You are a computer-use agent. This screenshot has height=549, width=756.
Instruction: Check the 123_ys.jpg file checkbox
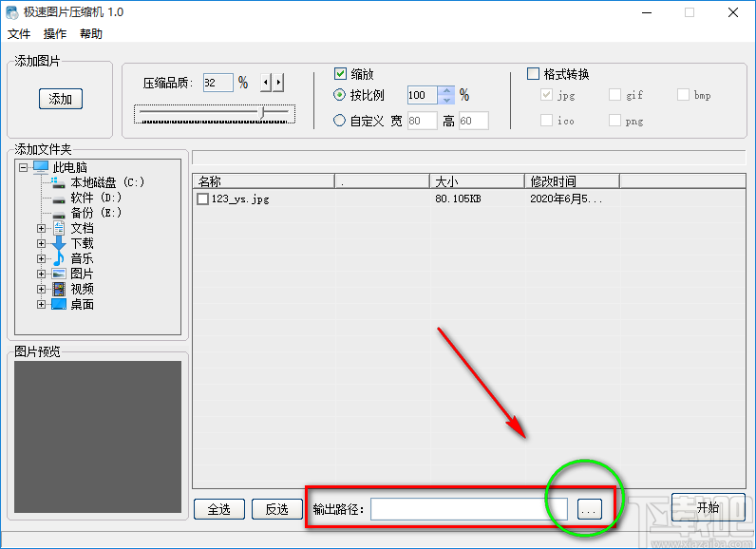coord(203,199)
